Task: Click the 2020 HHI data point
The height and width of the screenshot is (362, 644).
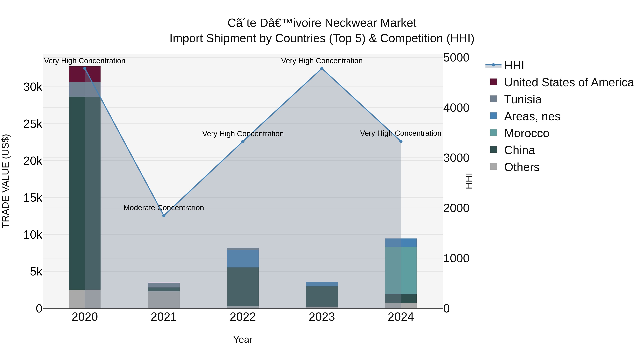Action: (85, 68)
